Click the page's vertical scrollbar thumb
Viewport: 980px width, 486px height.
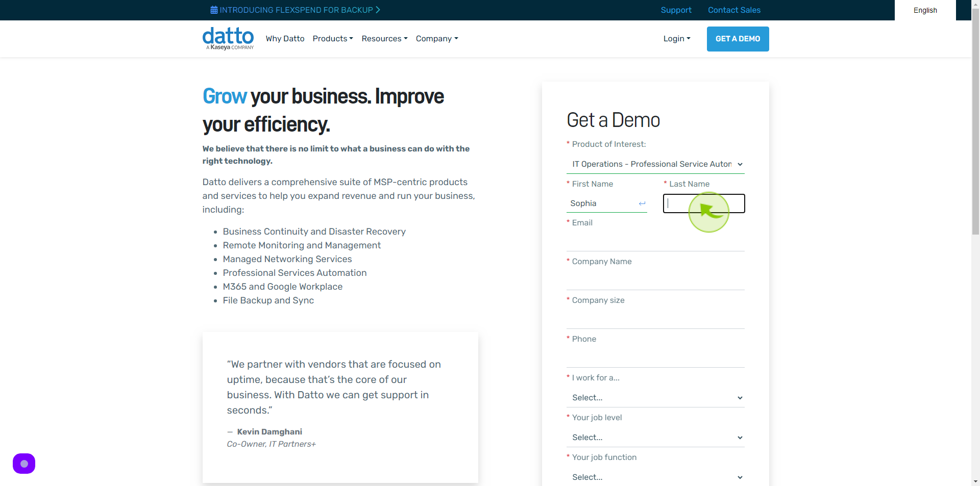(975, 122)
